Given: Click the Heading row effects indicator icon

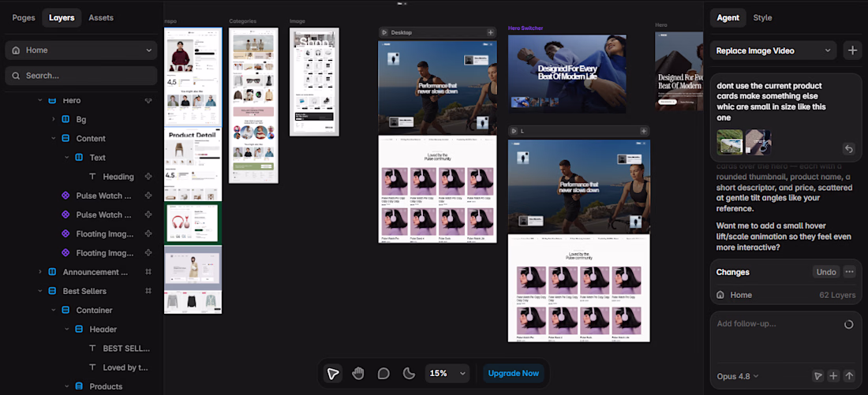Looking at the screenshot, I should pyautogui.click(x=148, y=177).
